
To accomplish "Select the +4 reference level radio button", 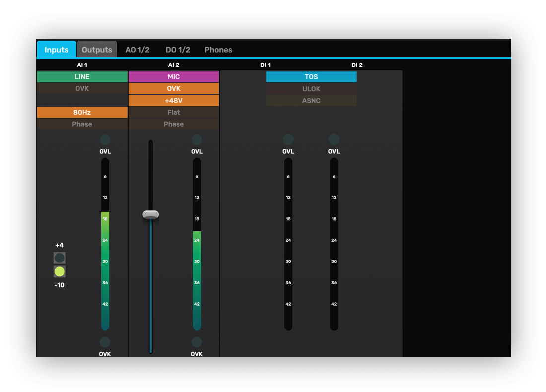I will pyautogui.click(x=59, y=258).
